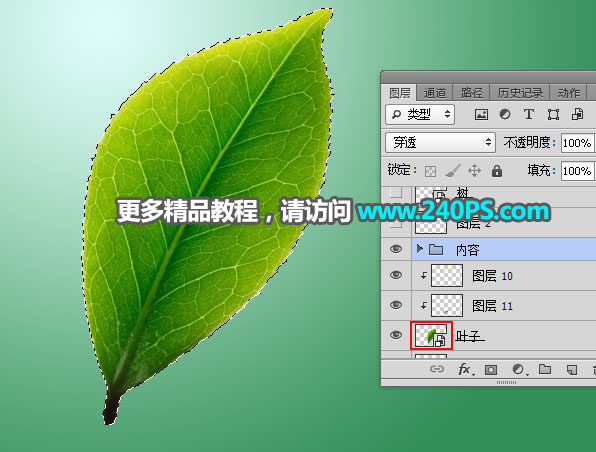Click the 填充 value field
Viewport: 596px width, 452px height.
point(577,171)
